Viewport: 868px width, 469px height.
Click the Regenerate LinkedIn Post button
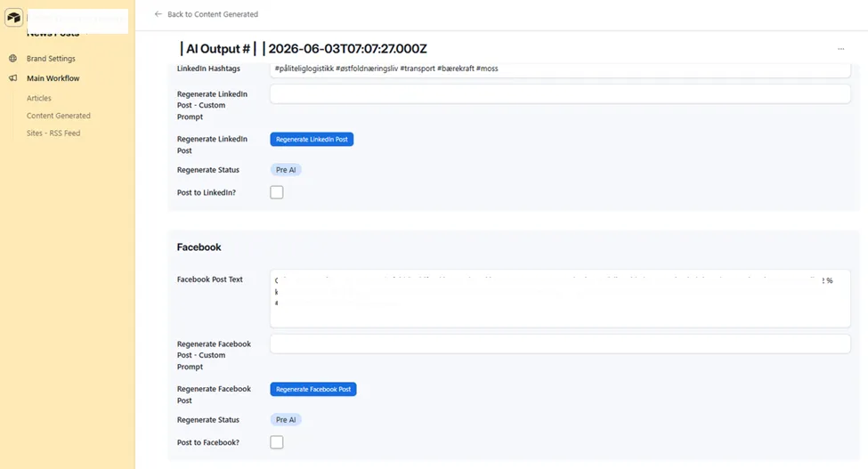(312, 140)
